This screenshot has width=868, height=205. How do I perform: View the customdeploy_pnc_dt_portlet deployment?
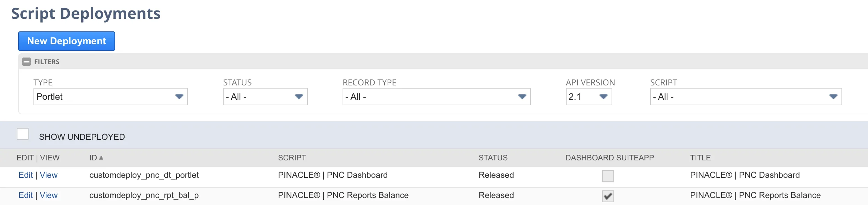(48, 175)
